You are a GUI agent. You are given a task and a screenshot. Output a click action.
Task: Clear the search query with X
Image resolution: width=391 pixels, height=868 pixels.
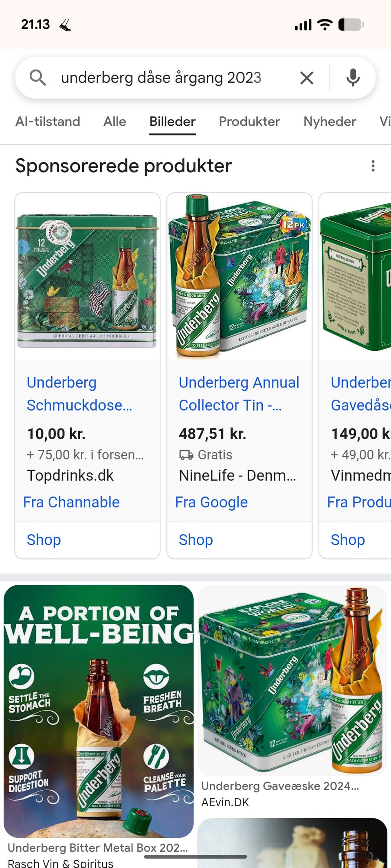tap(307, 77)
